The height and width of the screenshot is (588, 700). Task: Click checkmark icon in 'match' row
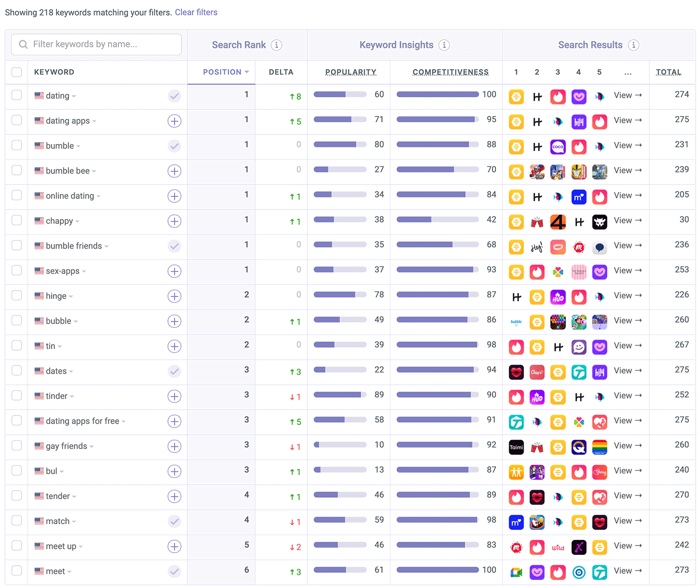[x=175, y=521]
